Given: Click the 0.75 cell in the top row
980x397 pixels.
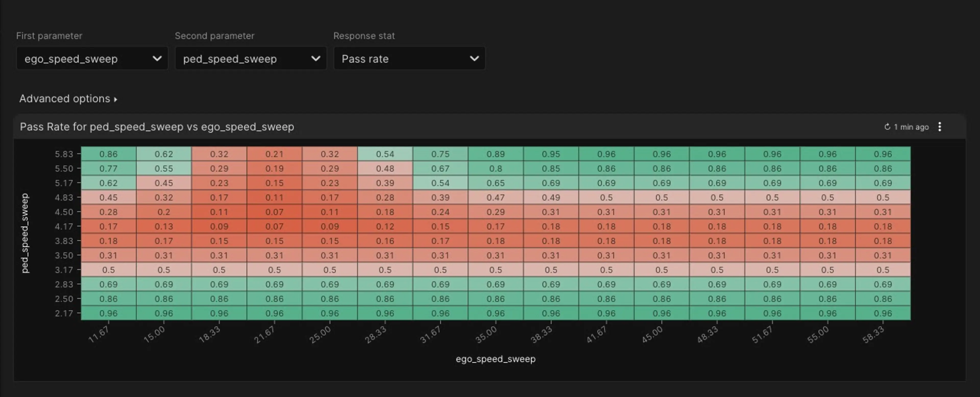Looking at the screenshot, I should pyautogui.click(x=440, y=154).
